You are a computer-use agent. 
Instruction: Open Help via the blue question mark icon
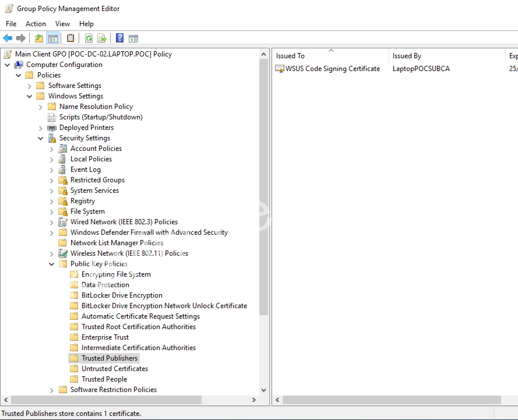click(119, 38)
